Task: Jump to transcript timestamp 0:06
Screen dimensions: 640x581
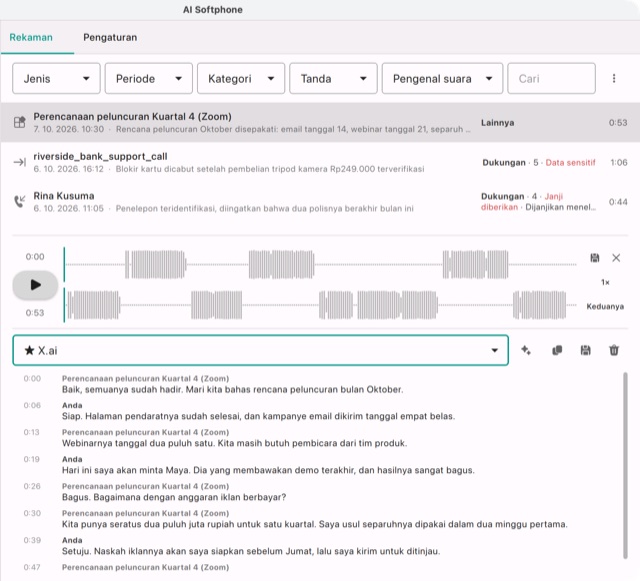Action: 32,405
